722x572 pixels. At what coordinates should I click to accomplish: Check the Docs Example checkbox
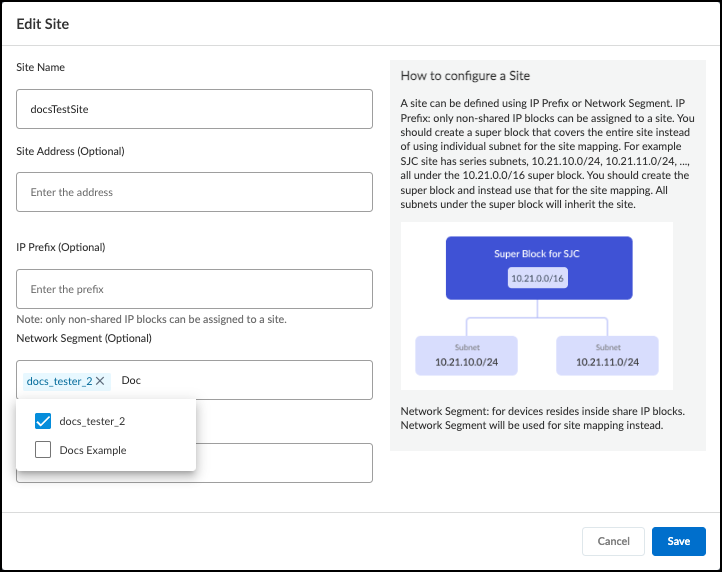click(43, 450)
